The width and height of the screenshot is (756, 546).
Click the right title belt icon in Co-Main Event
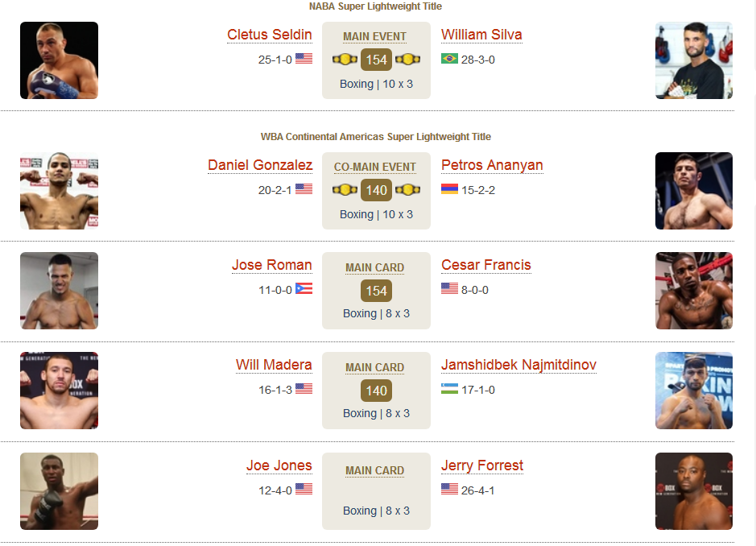(x=408, y=190)
